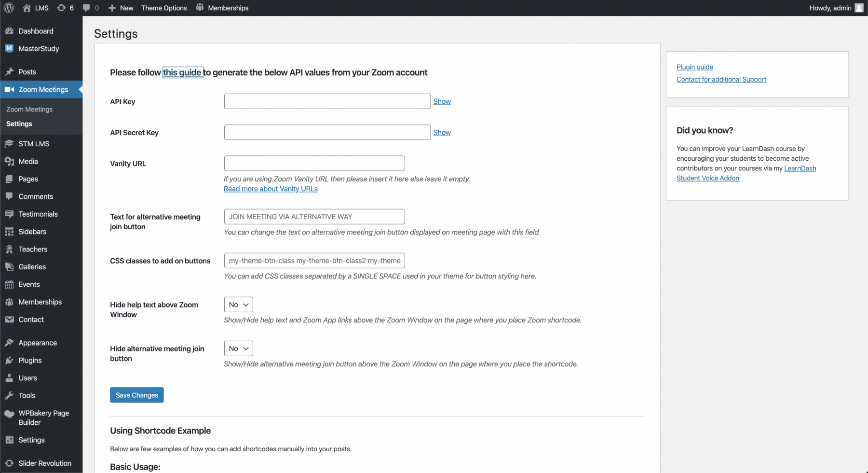Click the WPBakery Page Builder icon
Image resolution: width=868 pixels, height=473 pixels.
pyautogui.click(x=9, y=414)
